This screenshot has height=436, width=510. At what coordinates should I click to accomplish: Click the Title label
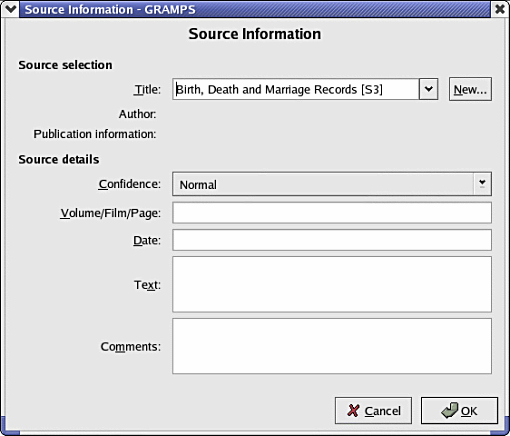147,89
